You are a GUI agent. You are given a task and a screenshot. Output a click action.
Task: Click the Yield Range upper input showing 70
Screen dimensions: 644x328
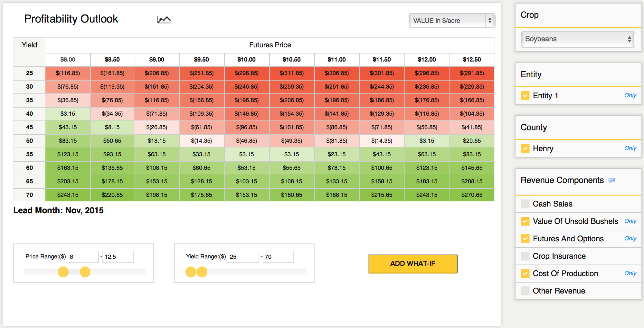tap(278, 256)
